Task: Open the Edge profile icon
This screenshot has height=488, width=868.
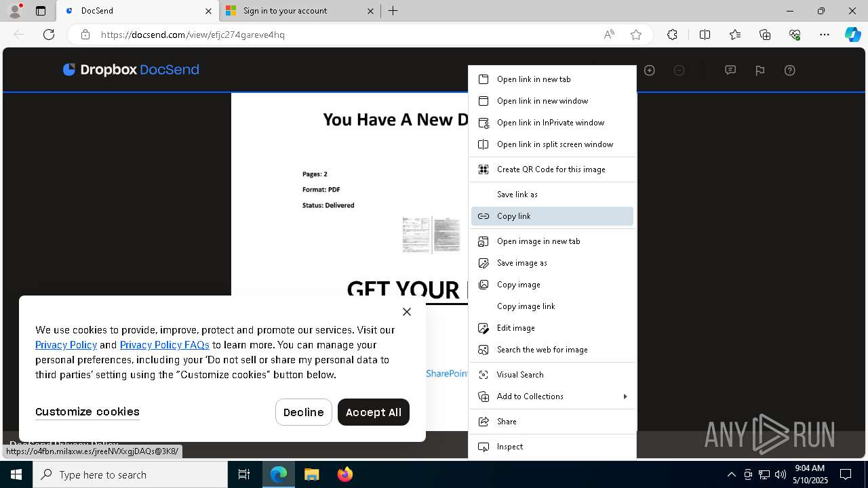Action: pos(15,11)
